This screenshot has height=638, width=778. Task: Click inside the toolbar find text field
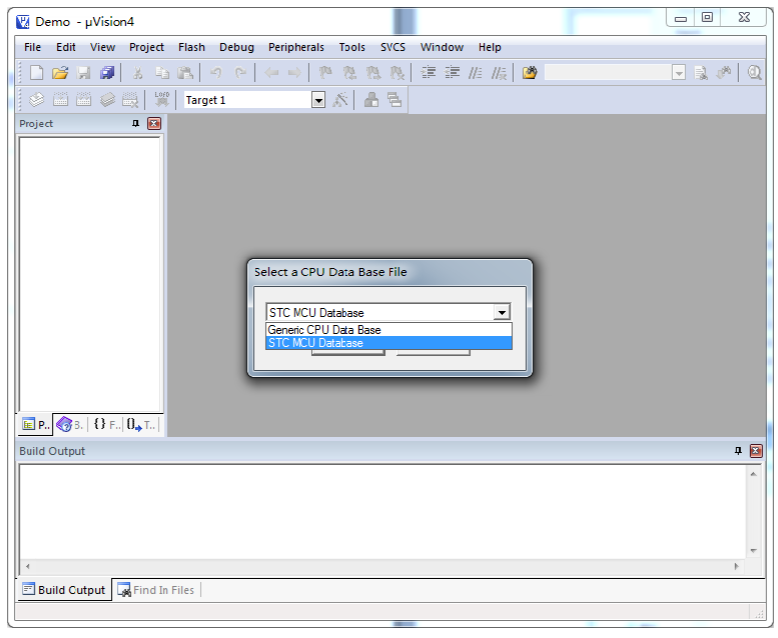[x=608, y=73]
